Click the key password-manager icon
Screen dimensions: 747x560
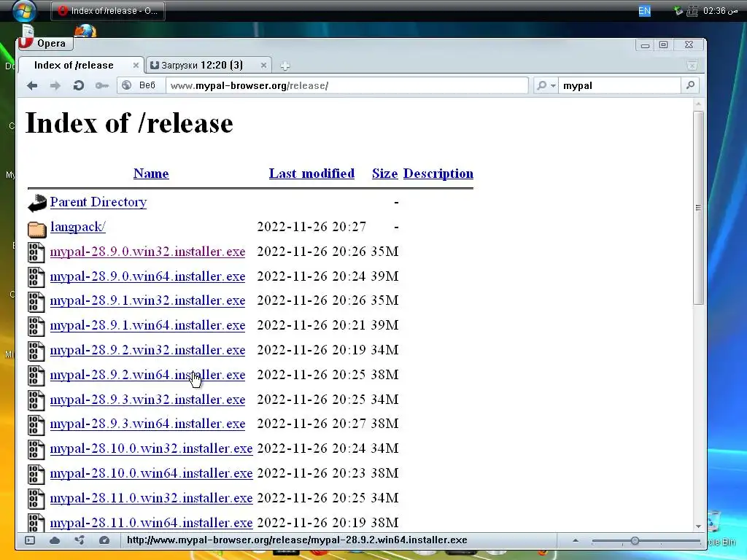pyautogui.click(x=101, y=86)
